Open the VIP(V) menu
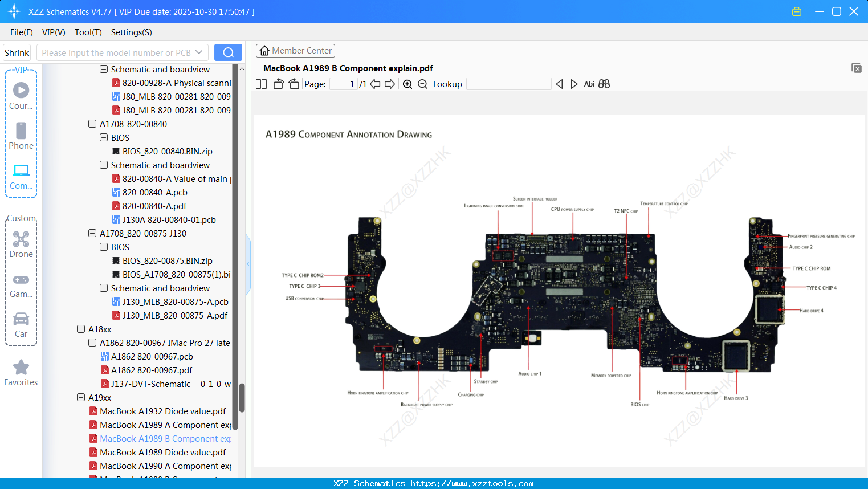Screen dimensions: 868x489 click(x=54, y=32)
